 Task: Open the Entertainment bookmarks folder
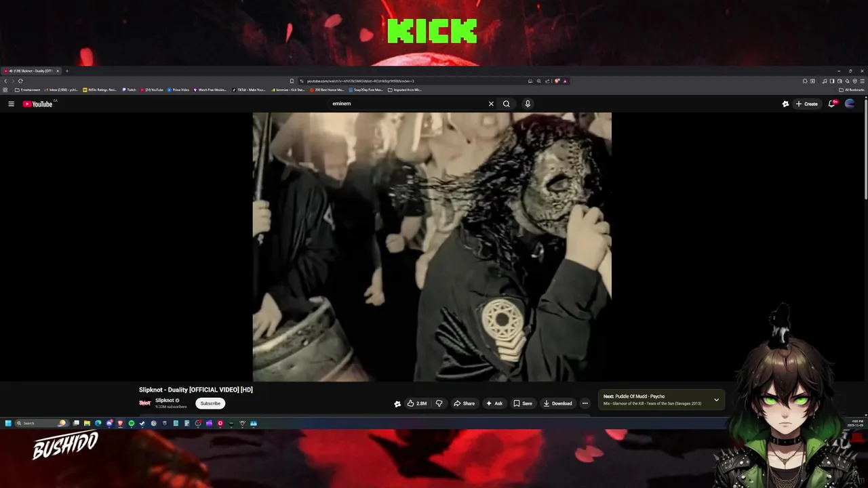click(x=27, y=89)
